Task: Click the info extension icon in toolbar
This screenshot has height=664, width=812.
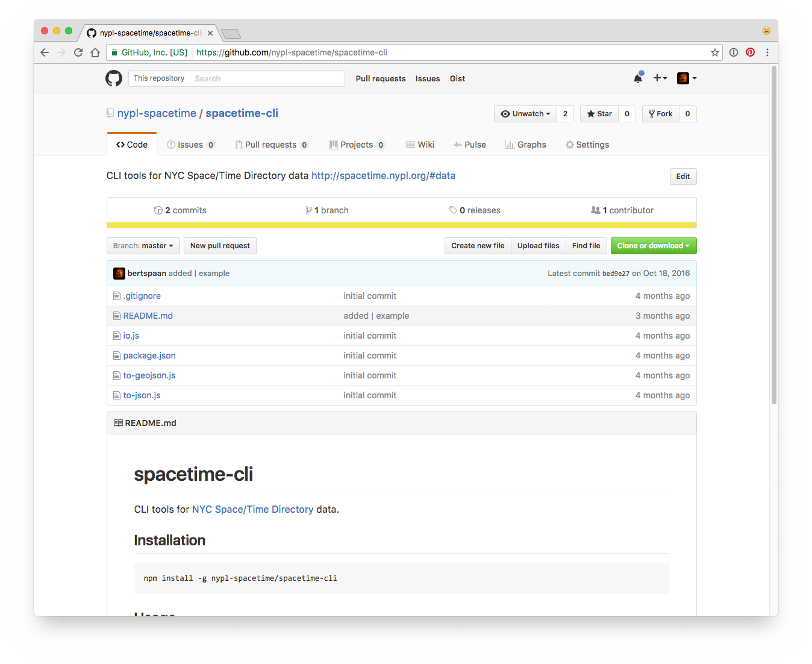Action: coord(734,52)
